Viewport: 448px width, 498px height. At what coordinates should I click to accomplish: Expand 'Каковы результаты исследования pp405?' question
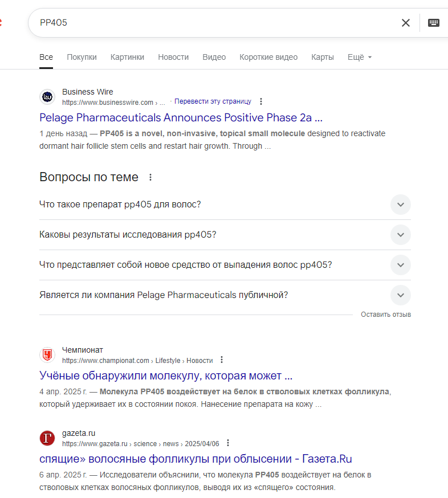click(x=225, y=235)
